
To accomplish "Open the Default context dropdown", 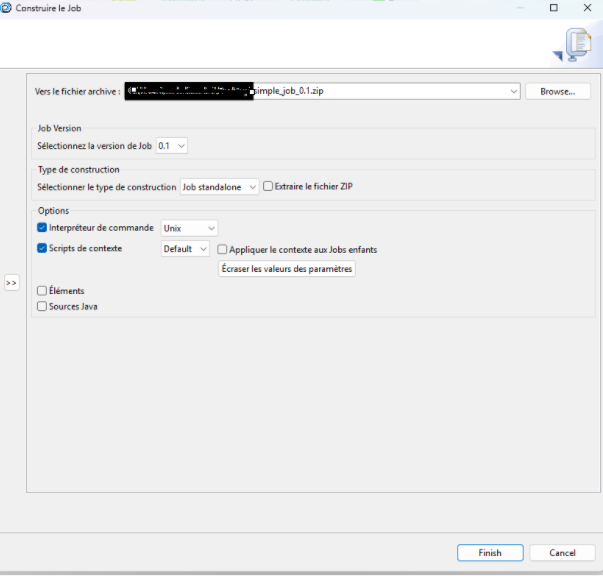I will pyautogui.click(x=185, y=249).
